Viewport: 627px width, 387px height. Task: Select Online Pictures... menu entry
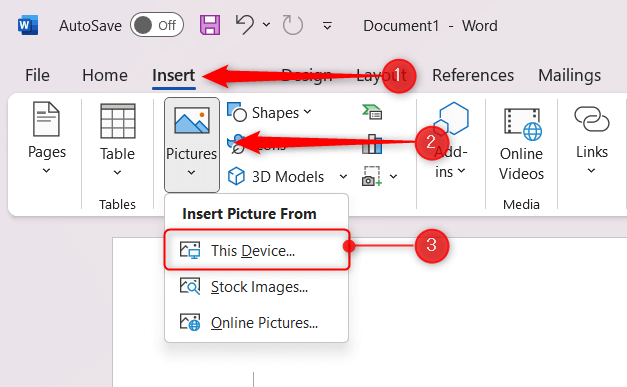(x=257, y=323)
